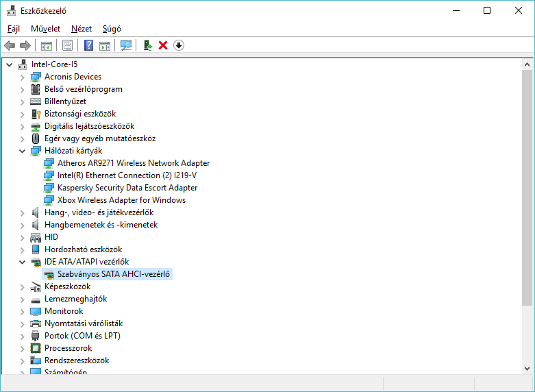Click the Biztonsági eszközök key icon

[x=36, y=114]
